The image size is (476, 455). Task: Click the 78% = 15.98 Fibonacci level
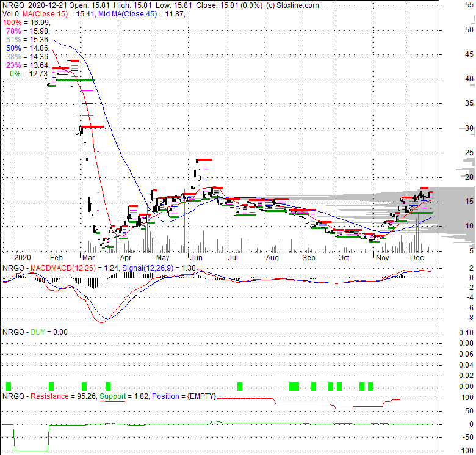pos(28,31)
